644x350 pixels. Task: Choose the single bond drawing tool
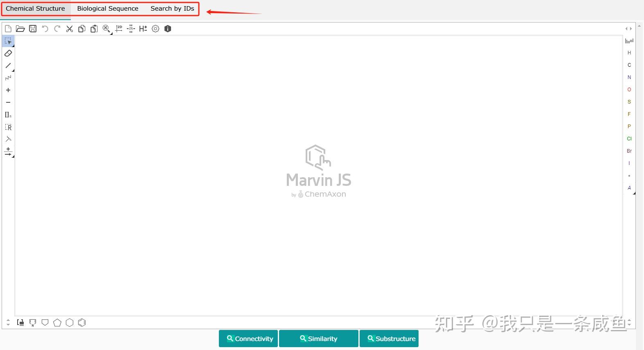click(8, 65)
